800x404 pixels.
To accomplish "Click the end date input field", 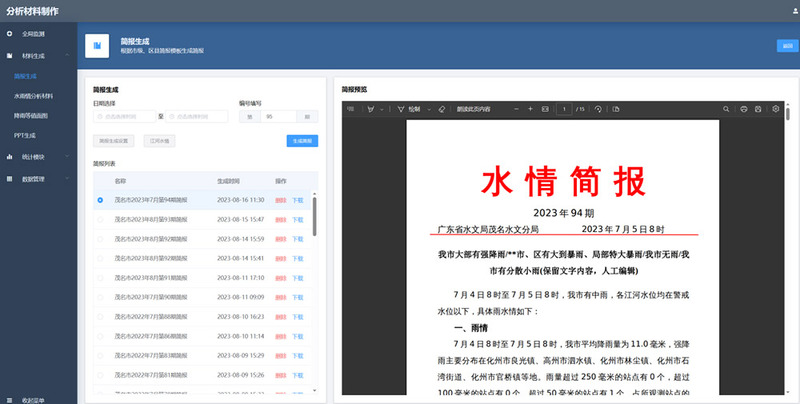I will coord(196,116).
